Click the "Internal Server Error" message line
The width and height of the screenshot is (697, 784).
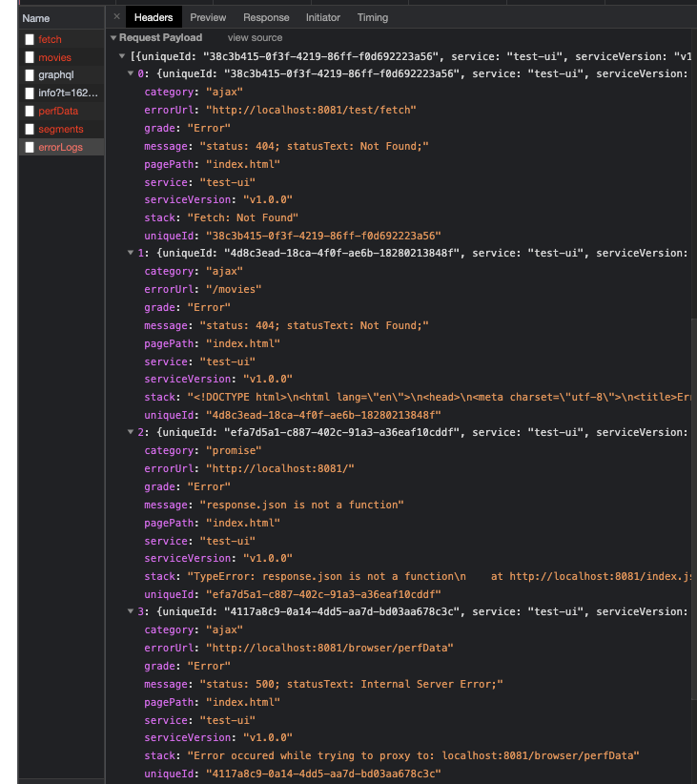coord(323,685)
